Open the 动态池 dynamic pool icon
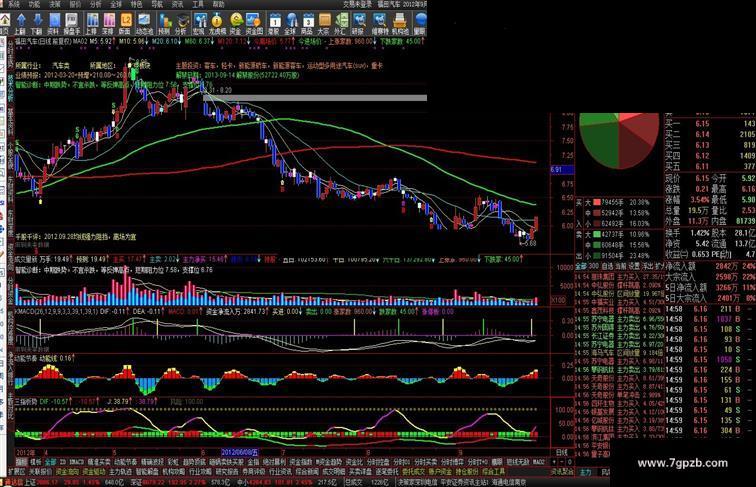 144,23
